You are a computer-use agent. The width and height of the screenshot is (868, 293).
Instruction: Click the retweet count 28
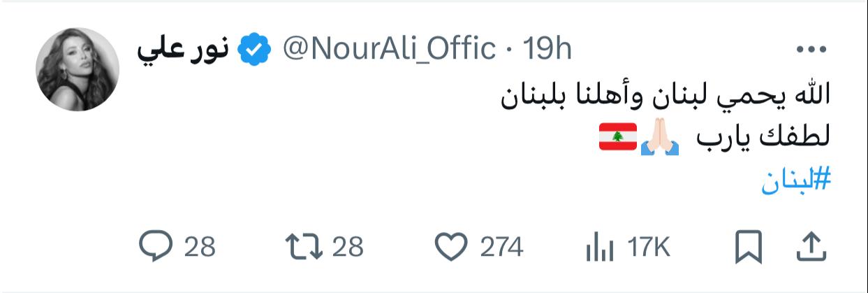(348, 247)
